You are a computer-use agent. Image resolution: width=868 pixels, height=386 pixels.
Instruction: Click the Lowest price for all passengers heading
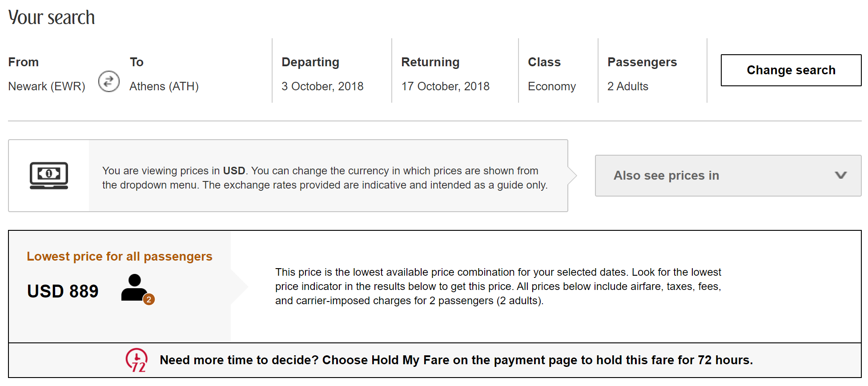tap(119, 257)
